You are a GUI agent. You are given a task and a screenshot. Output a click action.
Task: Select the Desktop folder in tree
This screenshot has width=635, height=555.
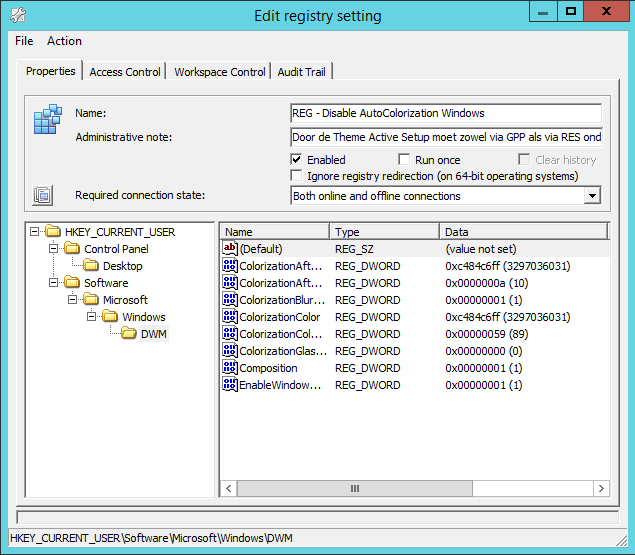tap(122, 266)
